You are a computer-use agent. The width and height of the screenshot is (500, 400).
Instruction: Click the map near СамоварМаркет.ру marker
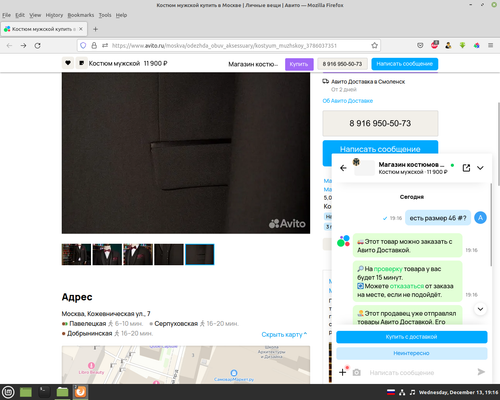click(x=234, y=373)
